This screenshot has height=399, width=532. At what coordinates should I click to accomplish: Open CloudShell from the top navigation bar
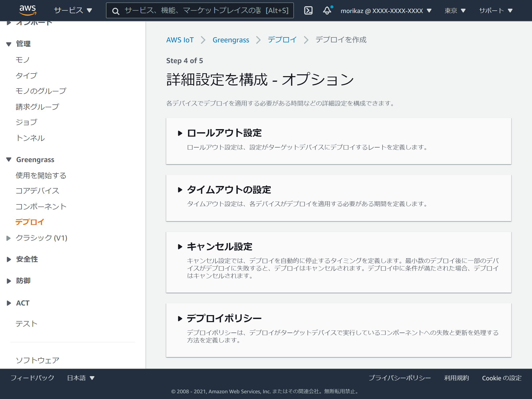pos(308,10)
